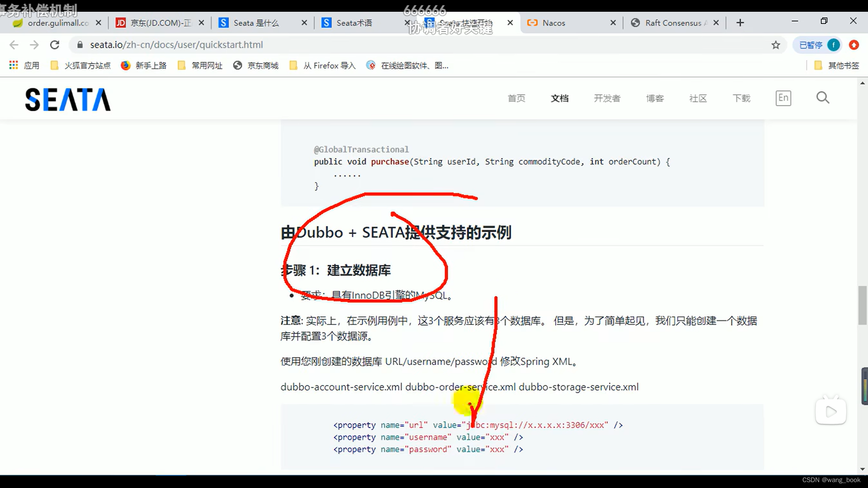Click the red browser update icon
868x488 pixels.
[854, 45]
